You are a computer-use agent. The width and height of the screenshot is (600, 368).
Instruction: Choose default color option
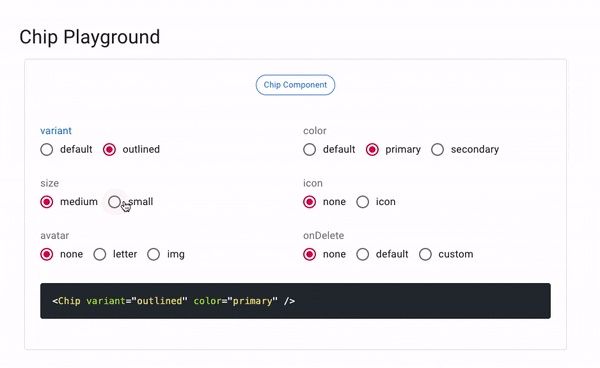[x=310, y=150]
